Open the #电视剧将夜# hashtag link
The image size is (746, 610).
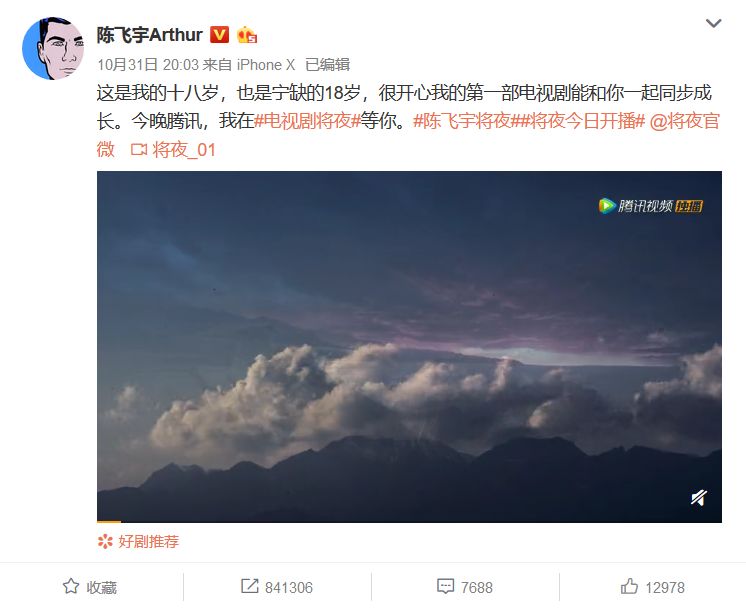(x=307, y=121)
